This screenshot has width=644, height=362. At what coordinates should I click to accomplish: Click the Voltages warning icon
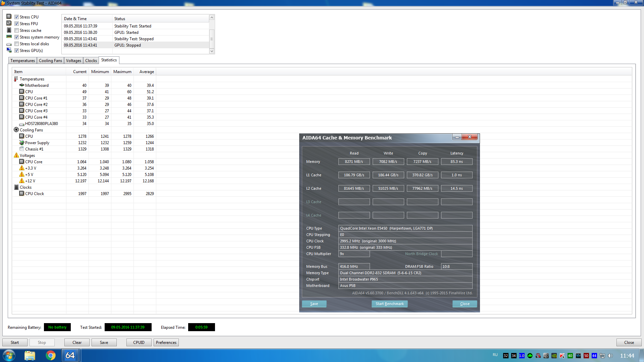[x=16, y=155]
